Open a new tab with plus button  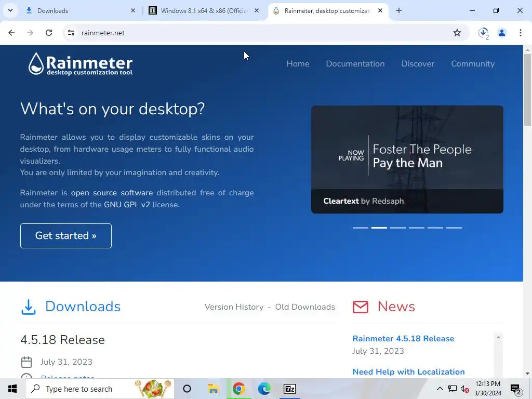[399, 10]
